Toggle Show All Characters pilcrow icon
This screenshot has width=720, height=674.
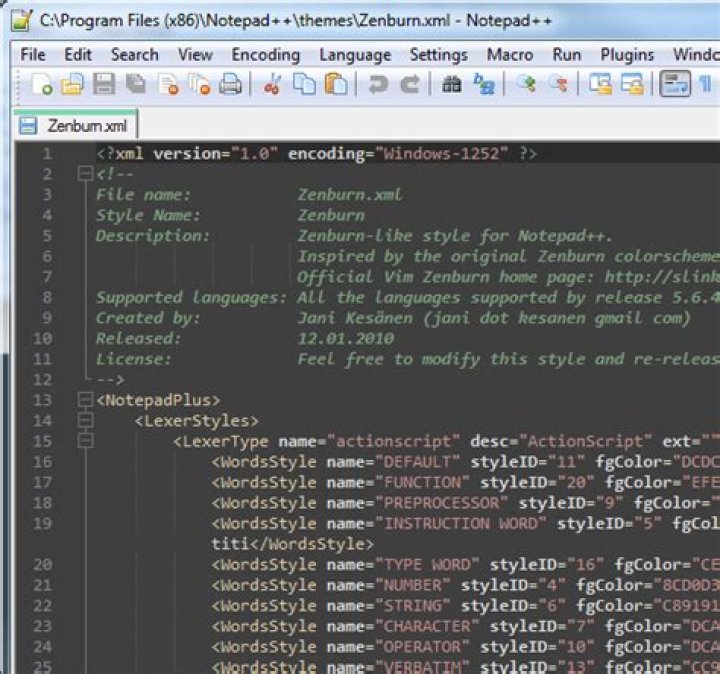click(706, 84)
